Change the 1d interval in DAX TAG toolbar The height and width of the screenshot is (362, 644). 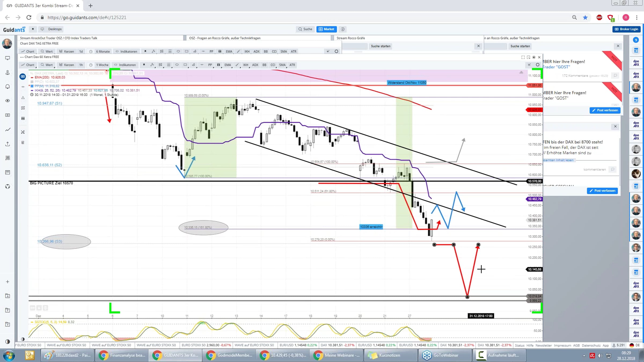[x=81, y=51]
